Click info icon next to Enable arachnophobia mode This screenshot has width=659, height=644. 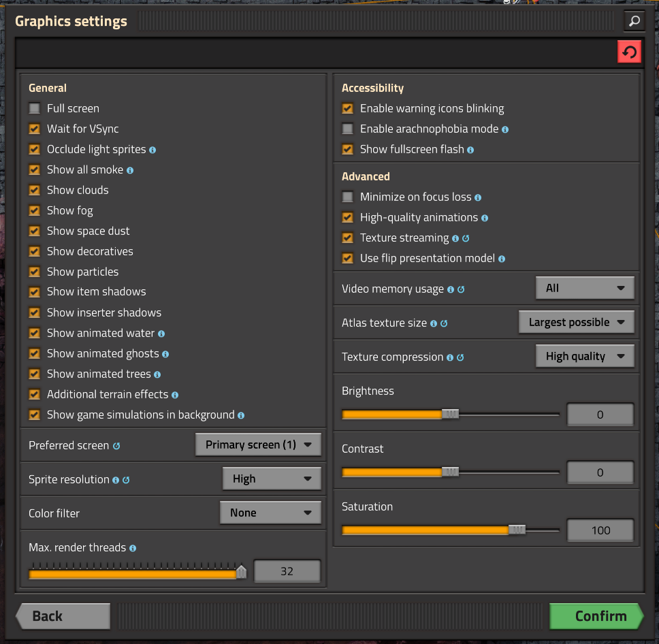point(505,129)
